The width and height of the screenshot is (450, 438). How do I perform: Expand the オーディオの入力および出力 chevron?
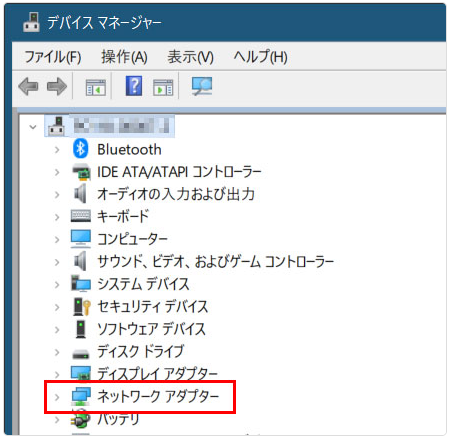[57, 195]
